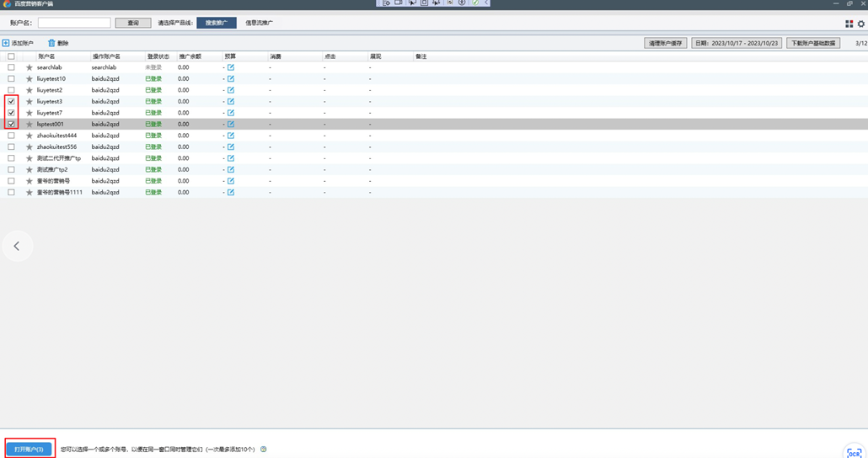Click the 打开账户(3) button
This screenshot has height=458, width=868.
[29, 450]
